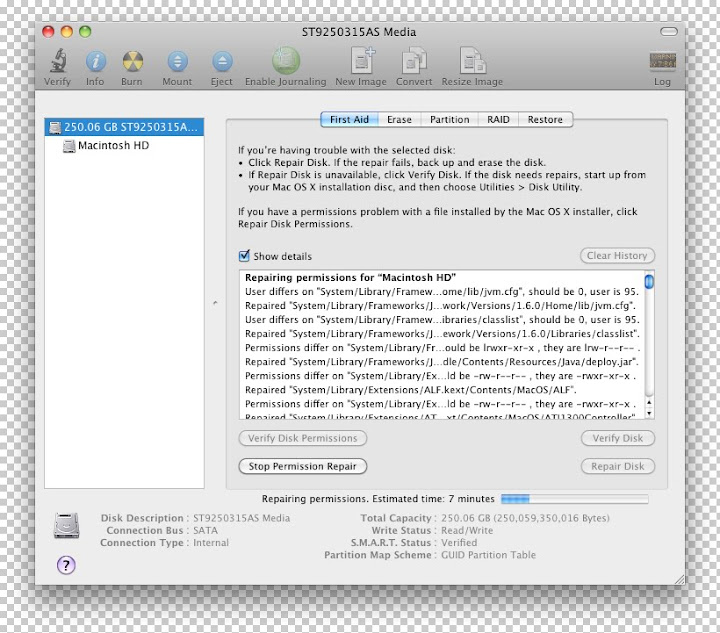
Task: Click the log scroll up arrow
Action: pyautogui.click(x=649, y=403)
